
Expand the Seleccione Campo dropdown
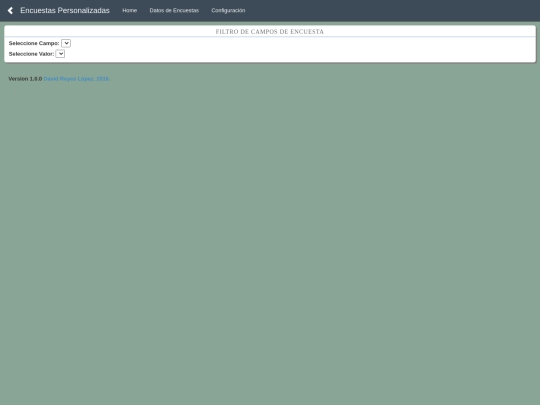tap(66, 43)
